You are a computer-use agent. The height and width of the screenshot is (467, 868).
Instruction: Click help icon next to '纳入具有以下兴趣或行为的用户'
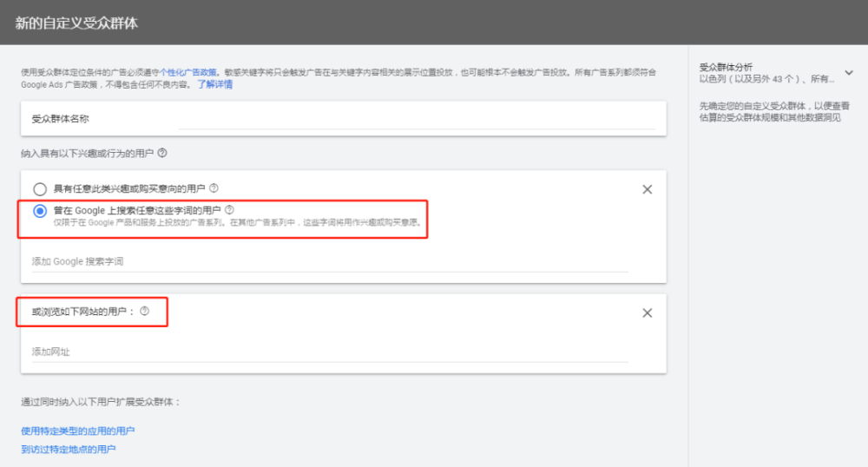[162, 153]
